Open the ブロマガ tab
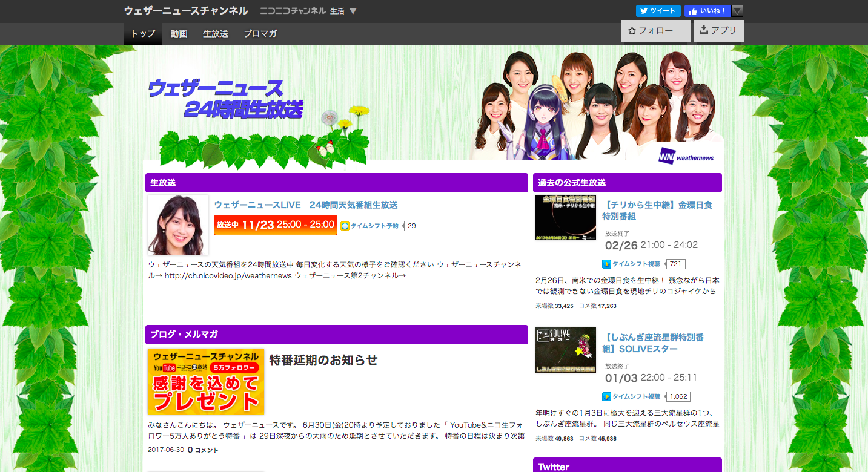The width and height of the screenshot is (868, 472). click(260, 34)
